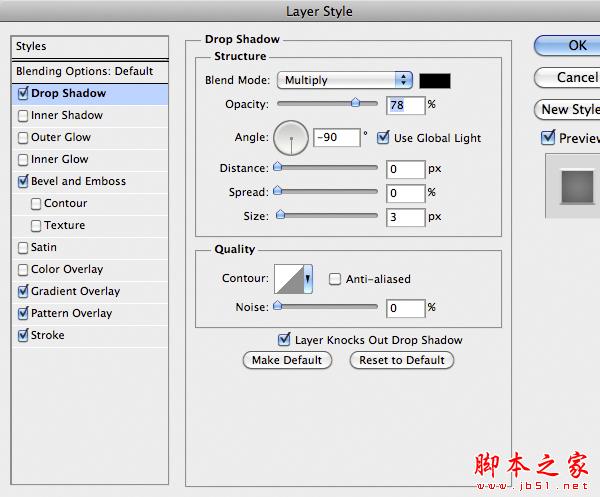Open the Outer Glow settings row

coord(90,138)
